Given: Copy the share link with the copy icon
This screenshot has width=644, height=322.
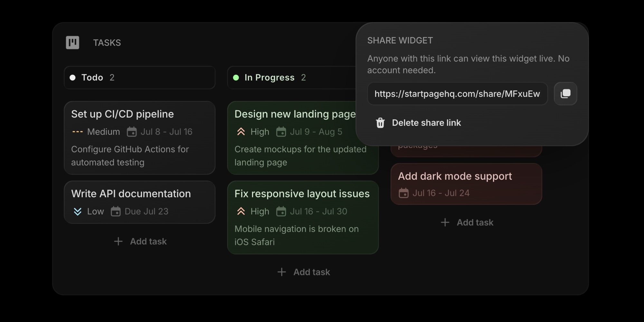Looking at the screenshot, I should click(x=565, y=94).
